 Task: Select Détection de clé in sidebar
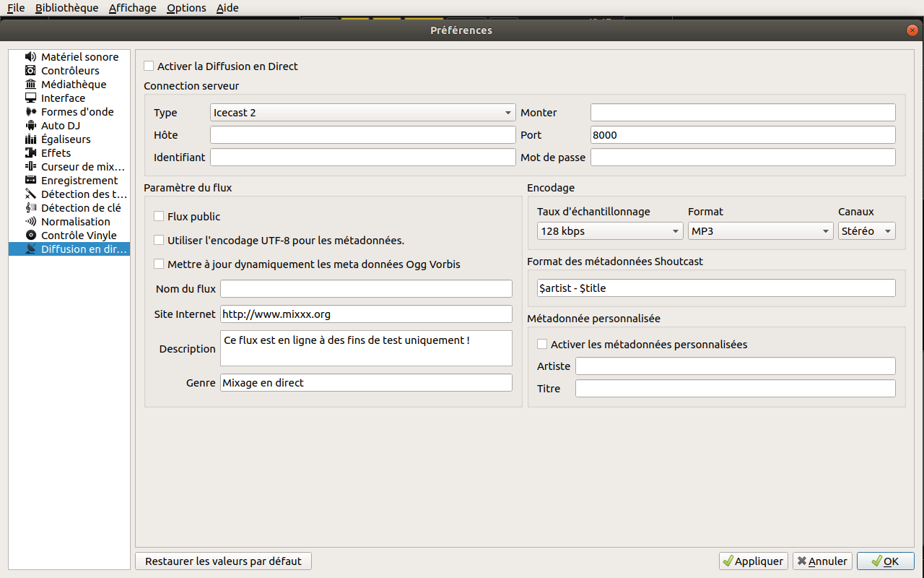tap(80, 208)
